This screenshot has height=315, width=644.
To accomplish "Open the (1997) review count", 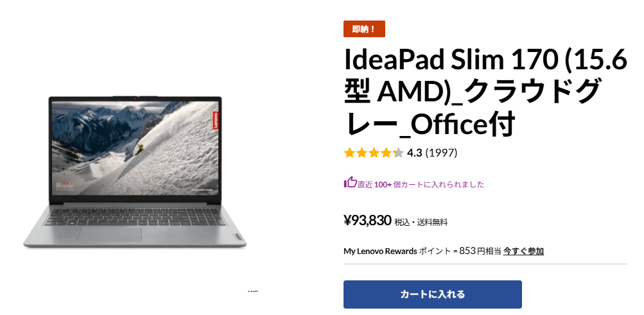I will (x=441, y=153).
